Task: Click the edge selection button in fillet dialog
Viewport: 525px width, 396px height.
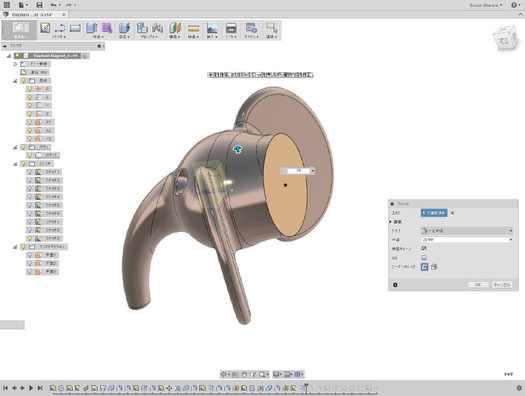Action: pos(434,213)
